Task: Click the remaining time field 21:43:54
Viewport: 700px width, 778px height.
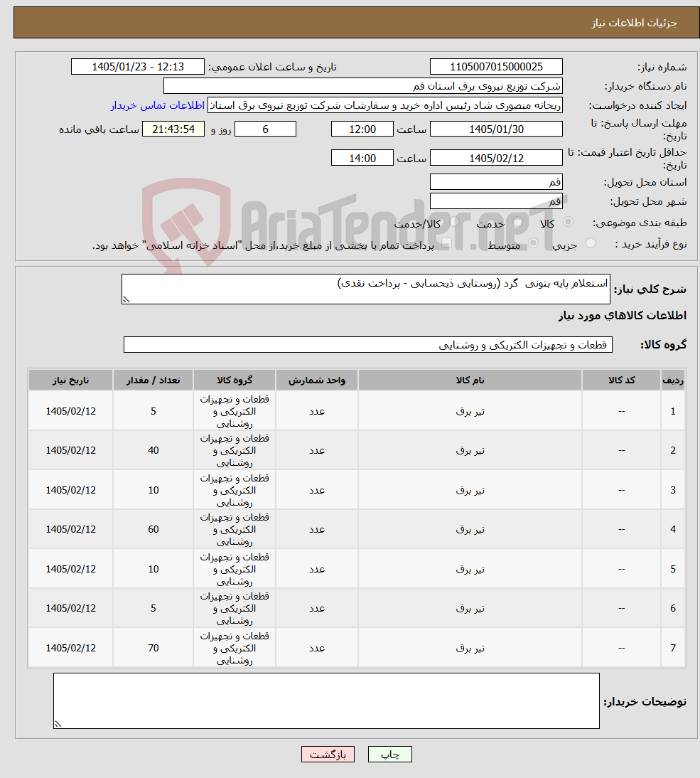Action: 173,129
